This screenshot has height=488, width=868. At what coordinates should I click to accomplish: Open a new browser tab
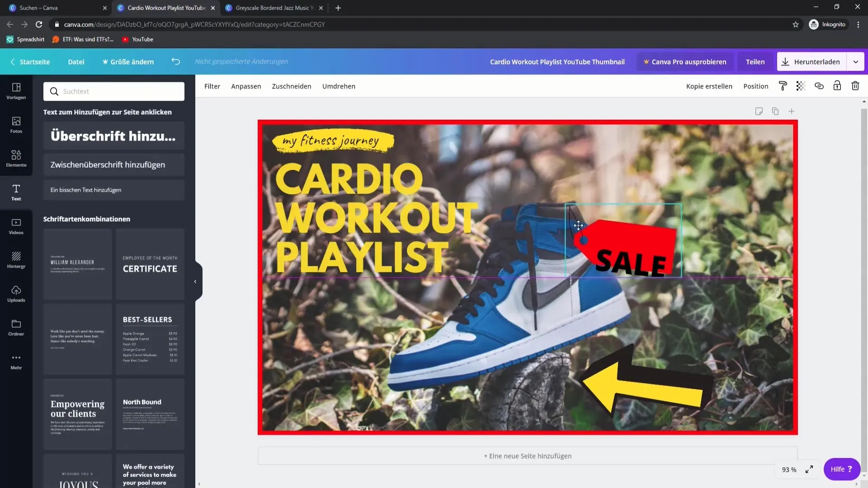click(x=338, y=8)
